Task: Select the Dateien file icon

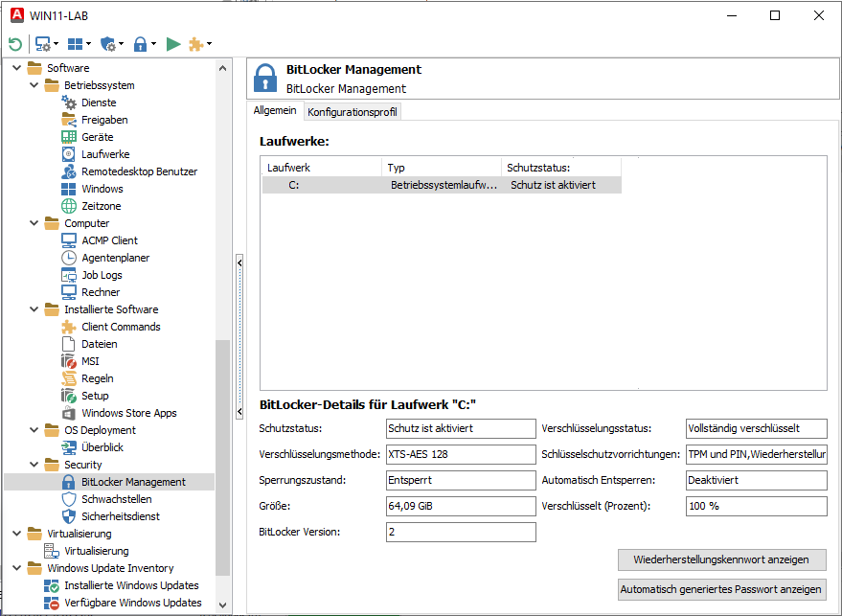Action: (69, 344)
